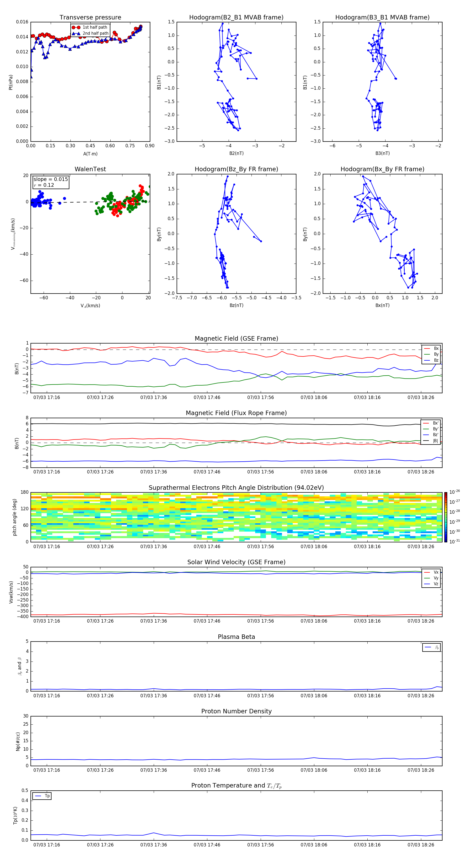Image resolution: width=473 pixels, height=868 pixels.
Task: Click the "pitch angle (deg)" axis label
Action: pyautogui.click(x=14, y=517)
